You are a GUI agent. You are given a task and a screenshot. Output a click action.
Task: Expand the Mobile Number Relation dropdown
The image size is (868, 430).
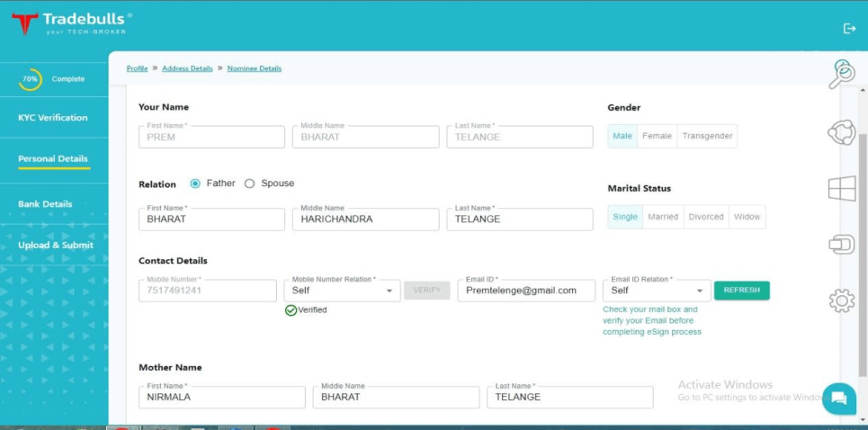click(x=343, y=291)
